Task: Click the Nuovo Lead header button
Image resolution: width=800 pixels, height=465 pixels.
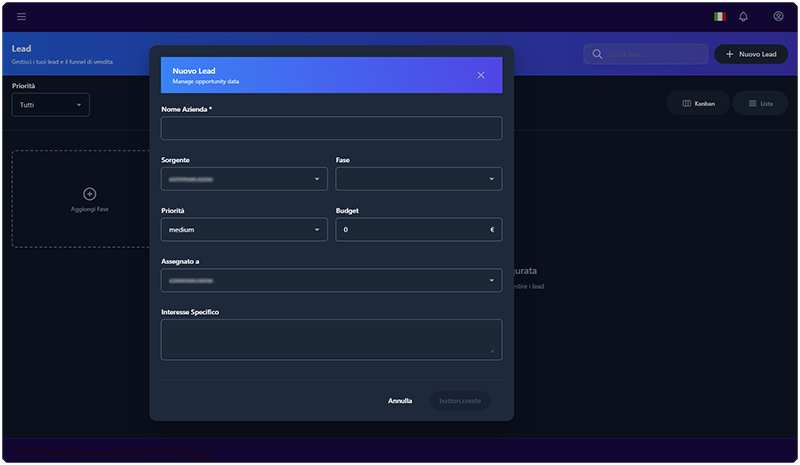Action: pyautogui.click(x=750, y=54)
